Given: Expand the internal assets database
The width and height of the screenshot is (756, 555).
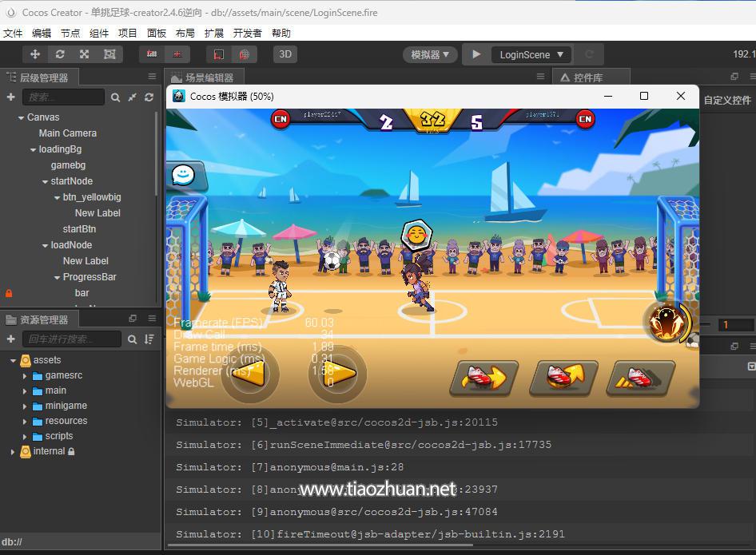Looking at the screenshot, I should (13, 452).
